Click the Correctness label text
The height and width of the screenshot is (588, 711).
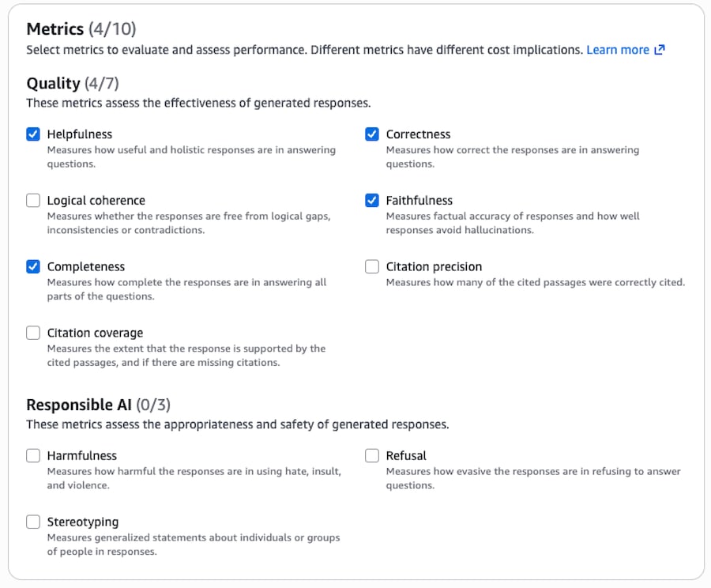(418, 134)
